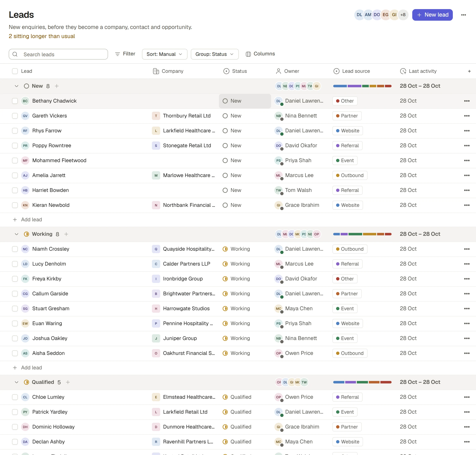Open row menu for Bethany Chadwick
Screen dimensions: 476x455
coord(466,101)
